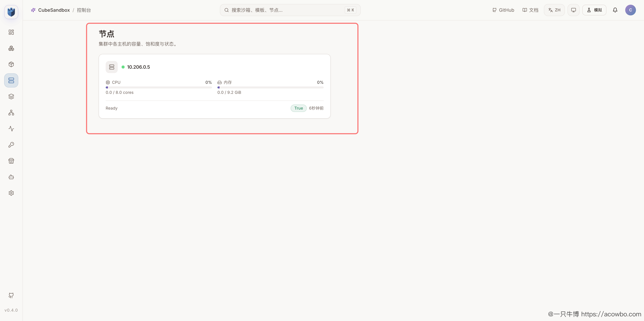The height and width of the screenshot is (321, 644).
Task: Open the GitHub link in header
Action: coord(503,10)
